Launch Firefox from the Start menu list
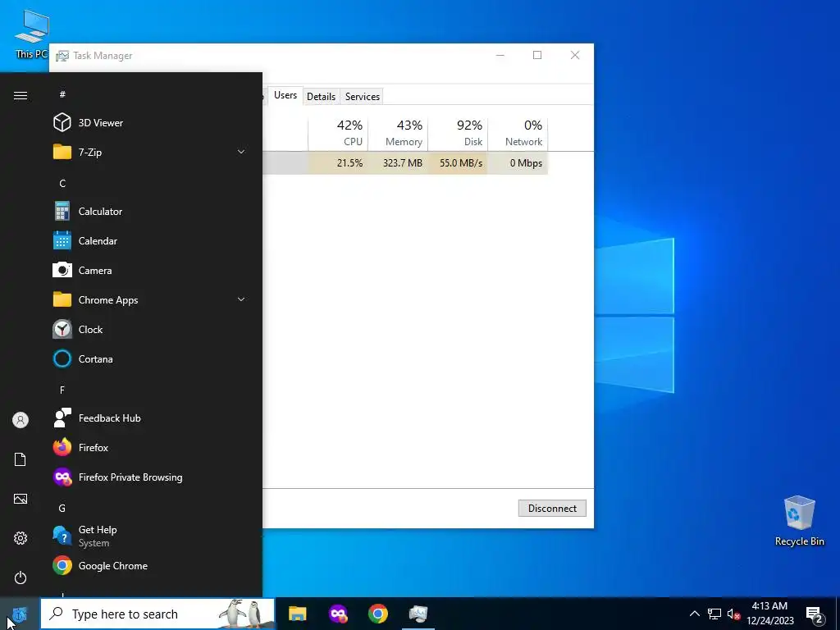Viewport: 840px width, 630px height. pyautogui.click(x=152, y=447)
